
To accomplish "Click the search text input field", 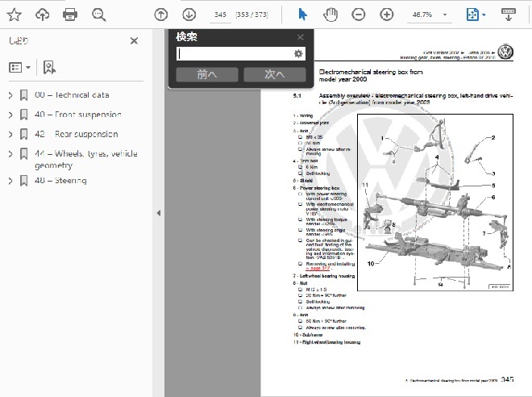I will 234,53.
